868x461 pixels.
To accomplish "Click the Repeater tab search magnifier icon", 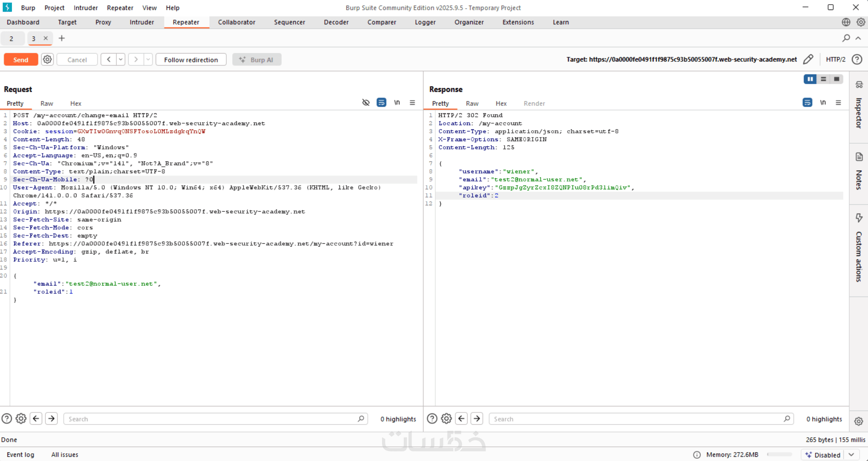I will coord(846,38).
